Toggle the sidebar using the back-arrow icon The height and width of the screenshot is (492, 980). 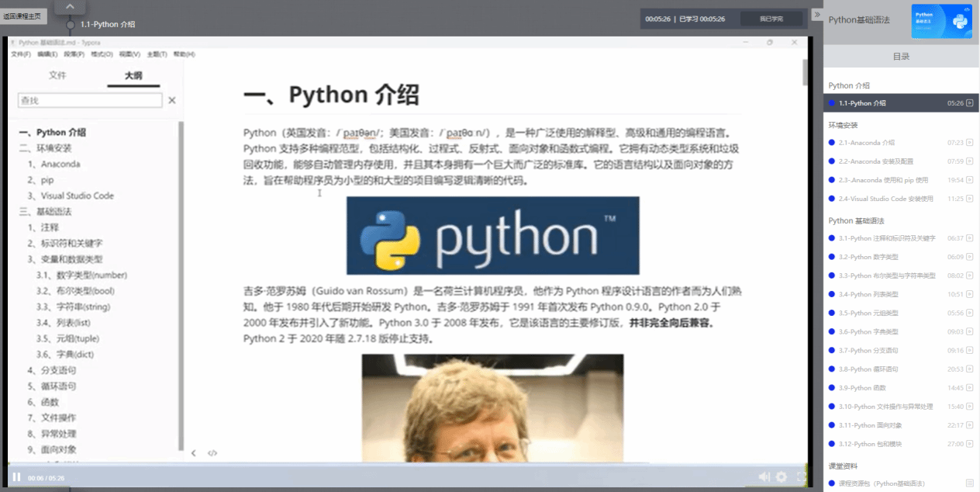[194, 453]
